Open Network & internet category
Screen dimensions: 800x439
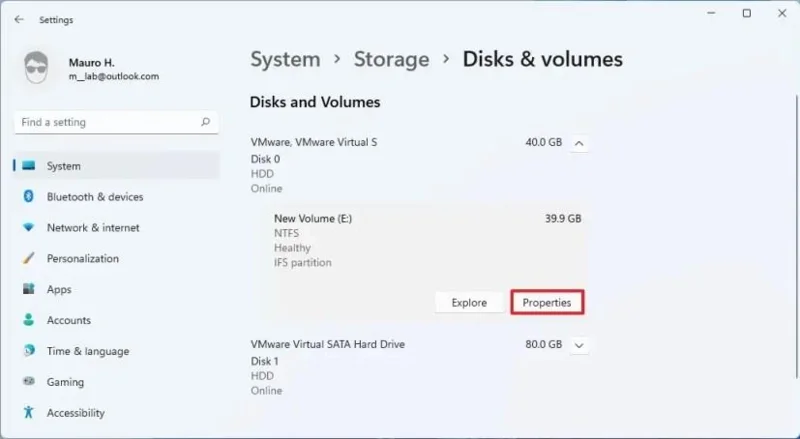click(117, 228)
